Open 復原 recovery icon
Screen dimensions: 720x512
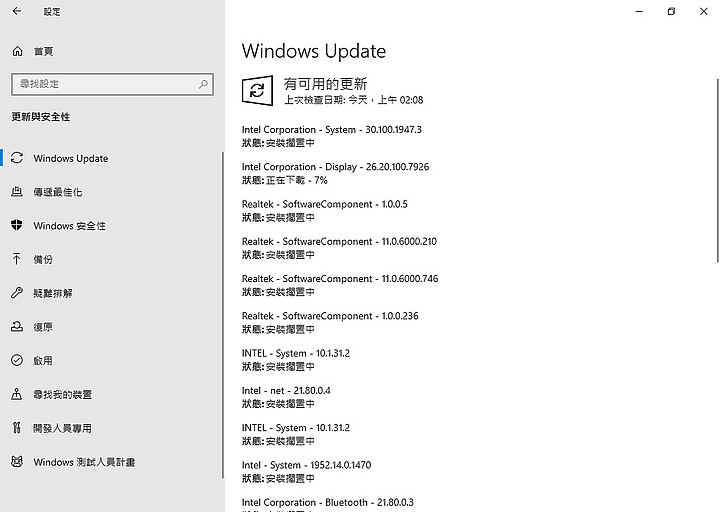[17, 326]
